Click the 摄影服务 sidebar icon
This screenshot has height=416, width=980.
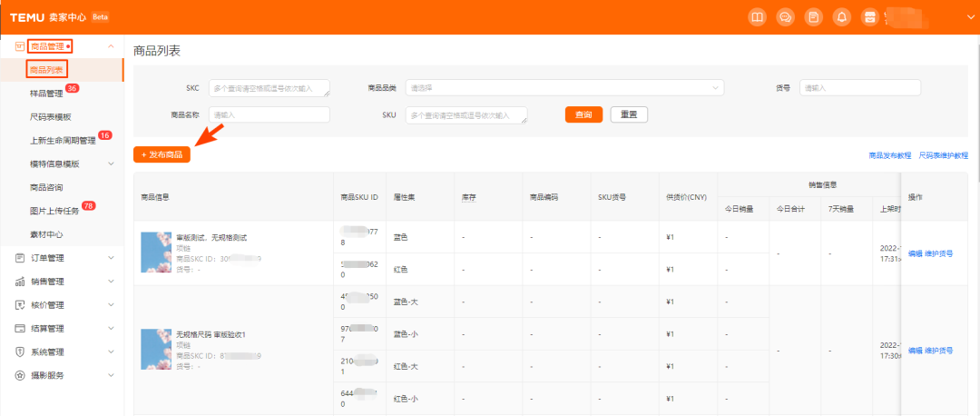(20, 375)
